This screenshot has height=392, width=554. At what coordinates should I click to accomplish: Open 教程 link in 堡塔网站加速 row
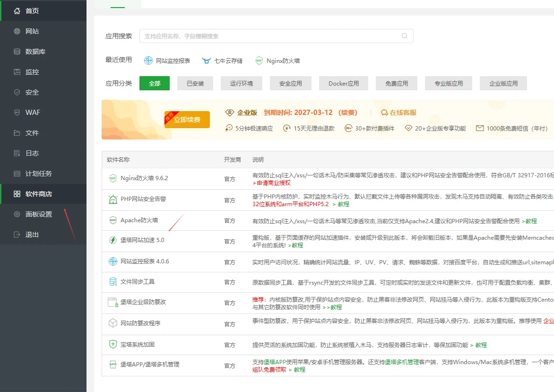297,245
